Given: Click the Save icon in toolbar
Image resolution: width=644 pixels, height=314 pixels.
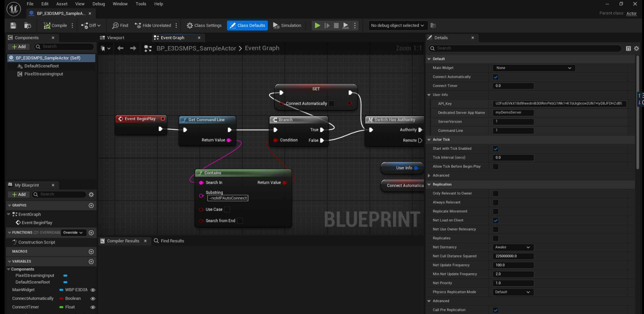Looking at the screenshot, I should (13, 26).
